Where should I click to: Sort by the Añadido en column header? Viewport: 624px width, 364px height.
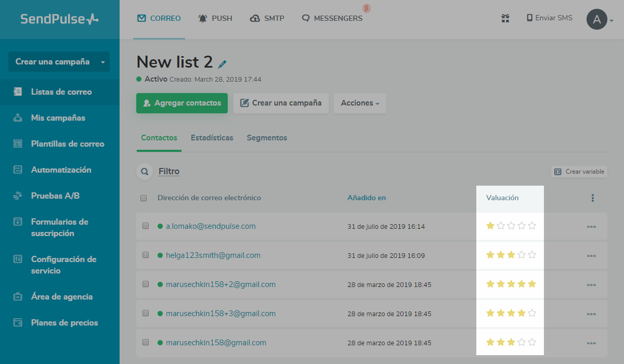(x=367, y=198)
